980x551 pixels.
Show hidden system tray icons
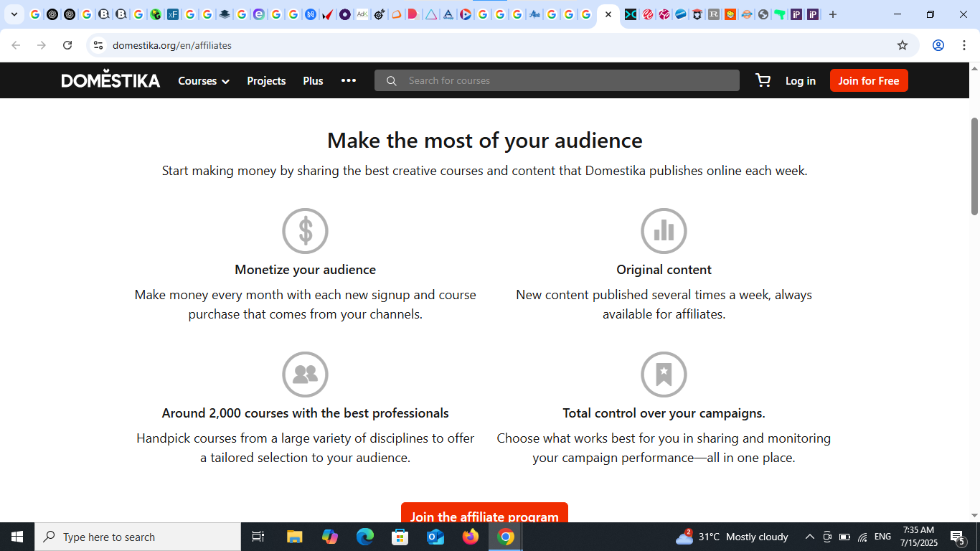pyautogui.click(x=810, y=537)
